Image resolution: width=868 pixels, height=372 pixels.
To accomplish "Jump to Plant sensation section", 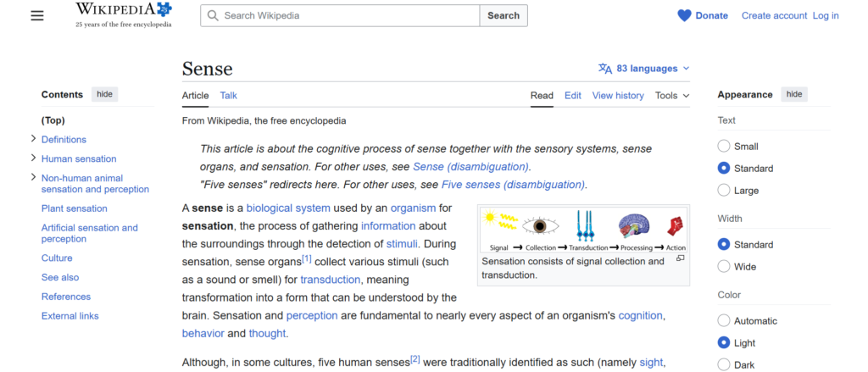I will pyautogui.click(x=75, y=208).
